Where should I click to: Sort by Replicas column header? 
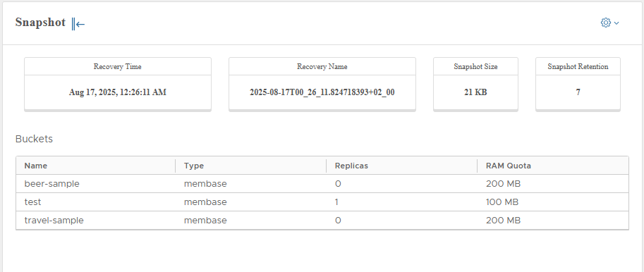click(x=351, y=166)
